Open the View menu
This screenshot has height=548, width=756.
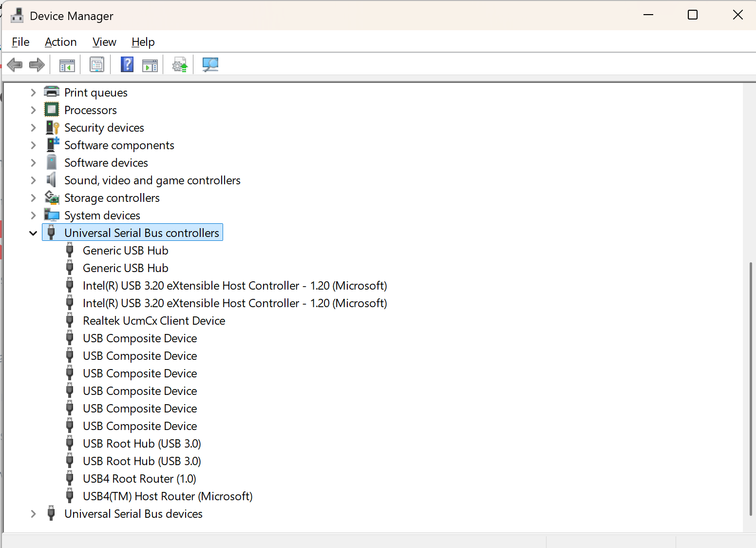point(104,42)
